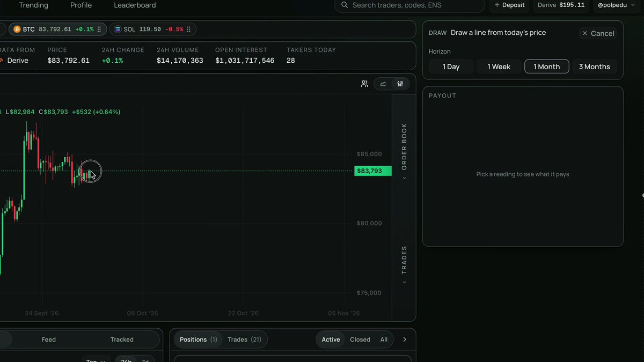This screenshot has height=362, width=644.
Task: Grab the drag handle on the SOL chip
Action: coord(188,29)
